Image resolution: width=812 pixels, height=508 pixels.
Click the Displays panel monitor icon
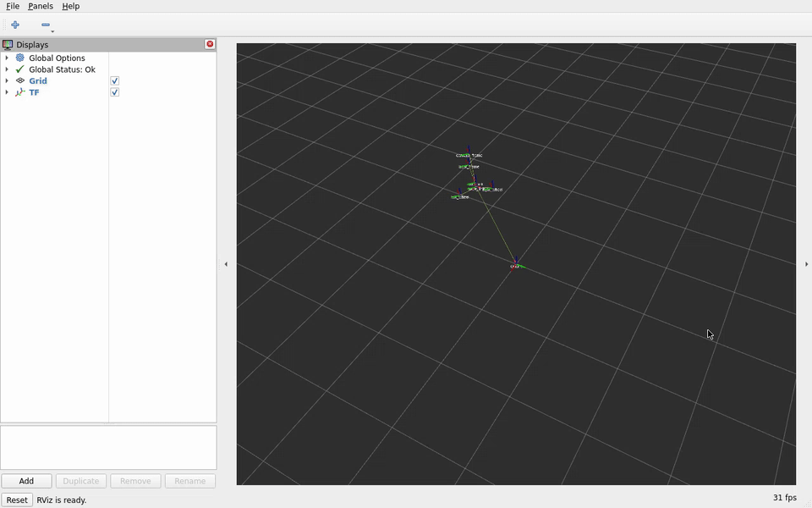(8, 45)
